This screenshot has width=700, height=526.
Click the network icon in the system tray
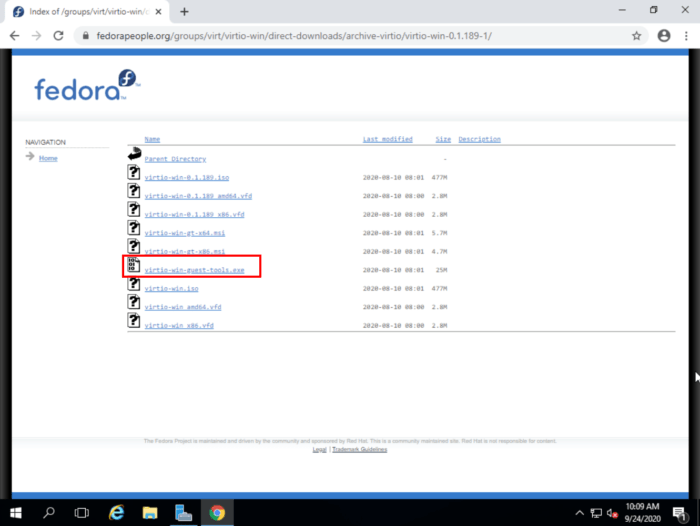(x=596, y=513)
